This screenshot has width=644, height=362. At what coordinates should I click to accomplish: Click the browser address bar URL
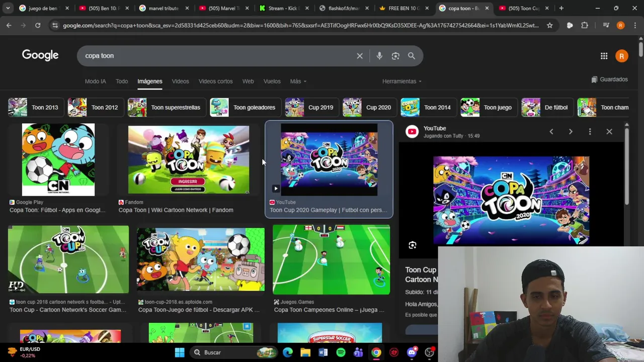tap(301, 25)
